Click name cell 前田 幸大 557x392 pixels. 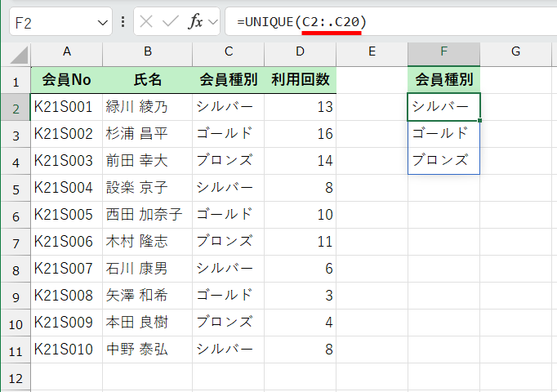point(148,161)
